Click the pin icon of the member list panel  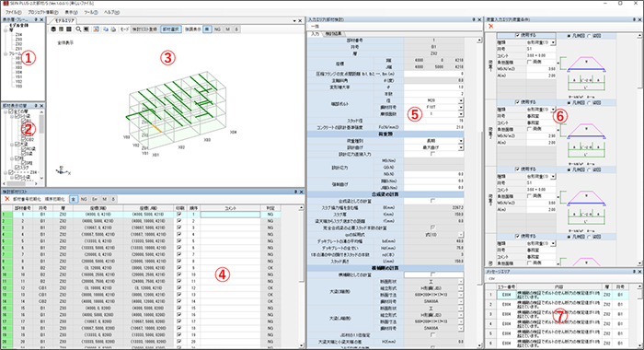pos(295,192)
